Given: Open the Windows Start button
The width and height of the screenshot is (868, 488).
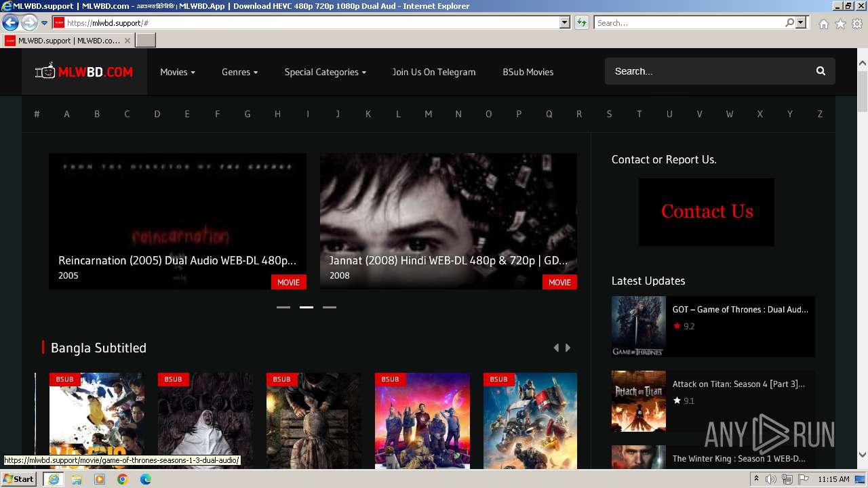Looking at the screenshot, I should pos(19,479).
